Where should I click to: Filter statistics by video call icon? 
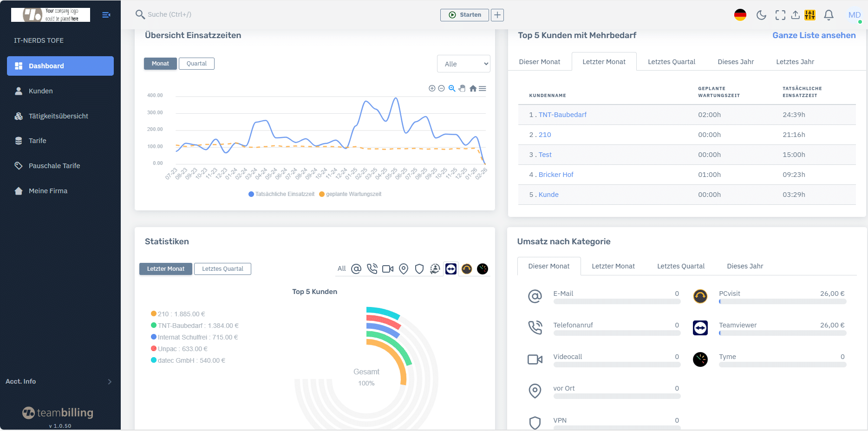pyautogui.click(x=388, y=269)
